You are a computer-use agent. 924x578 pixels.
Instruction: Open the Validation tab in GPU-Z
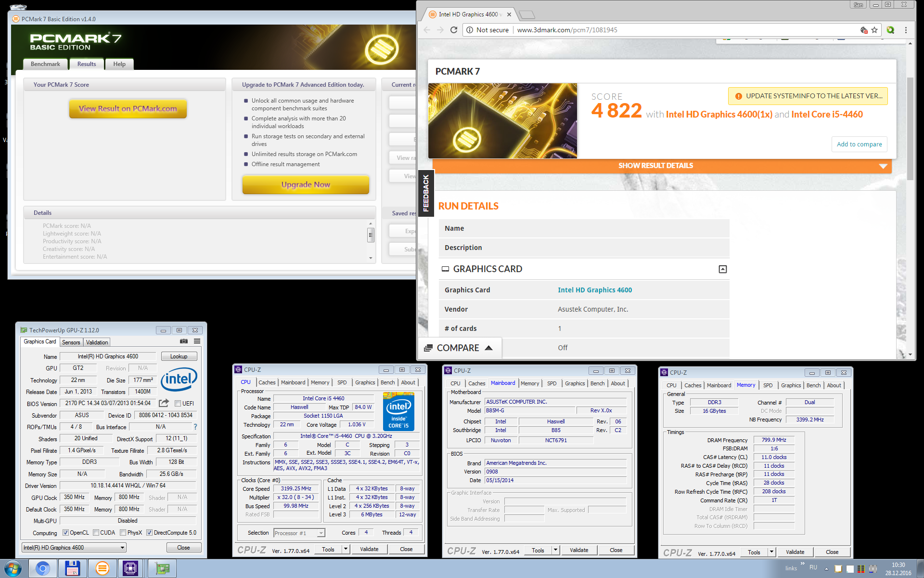pos(97,342)
